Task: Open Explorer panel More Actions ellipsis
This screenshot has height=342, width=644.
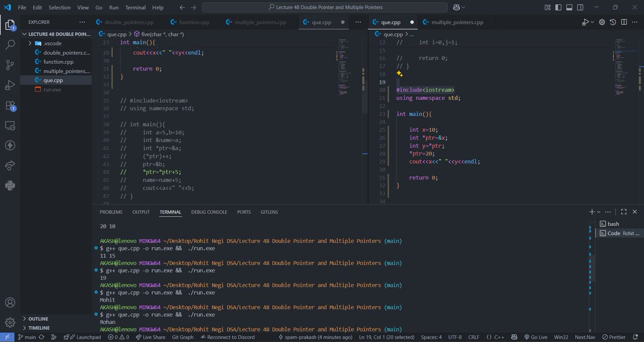Action: point(82,22)
